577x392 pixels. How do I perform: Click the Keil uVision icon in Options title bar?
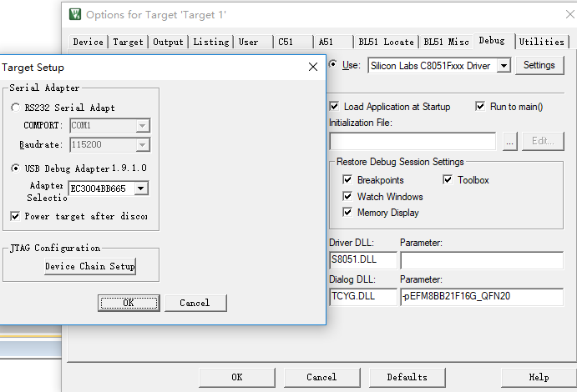pyautogui.click(x=75, y=14)
